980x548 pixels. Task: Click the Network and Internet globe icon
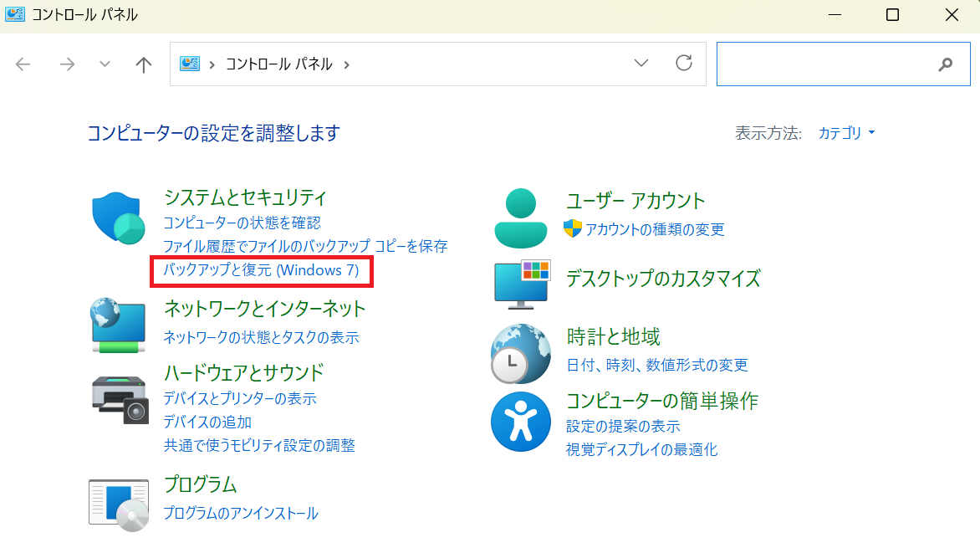point(118,324)
